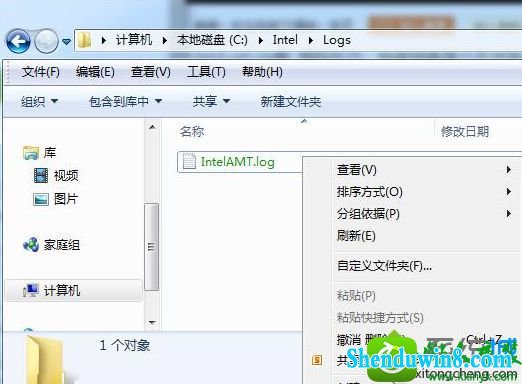Open the 共享 dropdown in toolbar
This screenshot has height=384, width=522.
click(211, 101)
